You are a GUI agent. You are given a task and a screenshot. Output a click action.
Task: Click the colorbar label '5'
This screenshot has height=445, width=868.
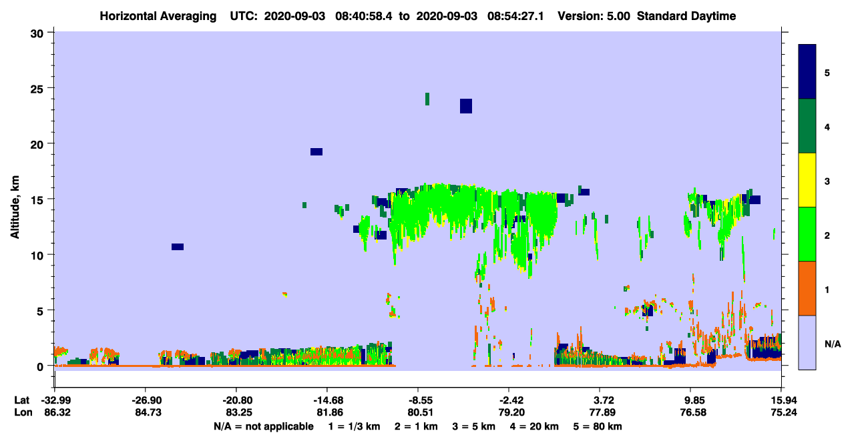pos(827,72)
